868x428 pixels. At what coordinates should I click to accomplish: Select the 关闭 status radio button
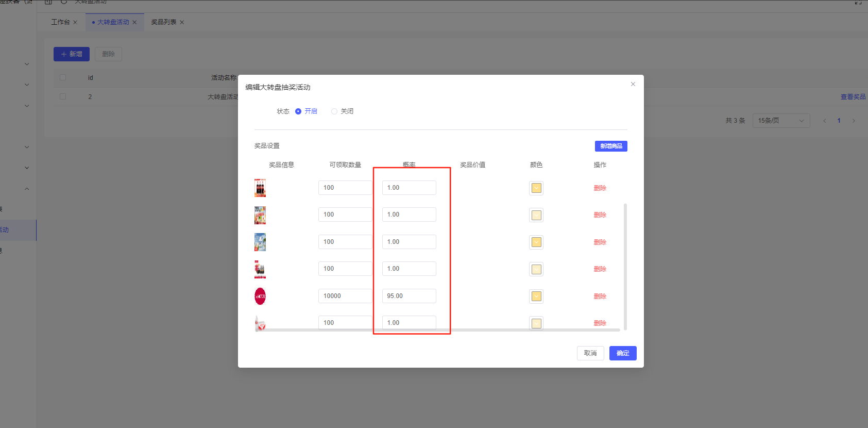(334, 111)
